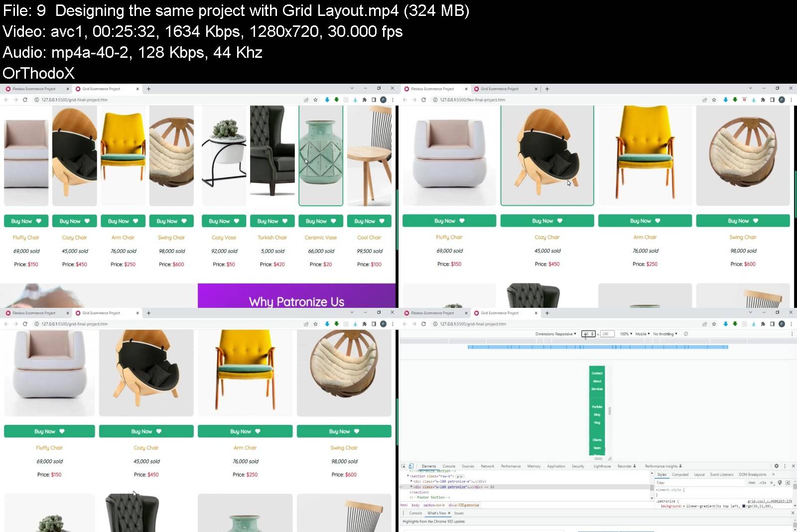Switch to the Sources tab in DevTools
This screenshot has height=532, width=797.
[468, 466]
